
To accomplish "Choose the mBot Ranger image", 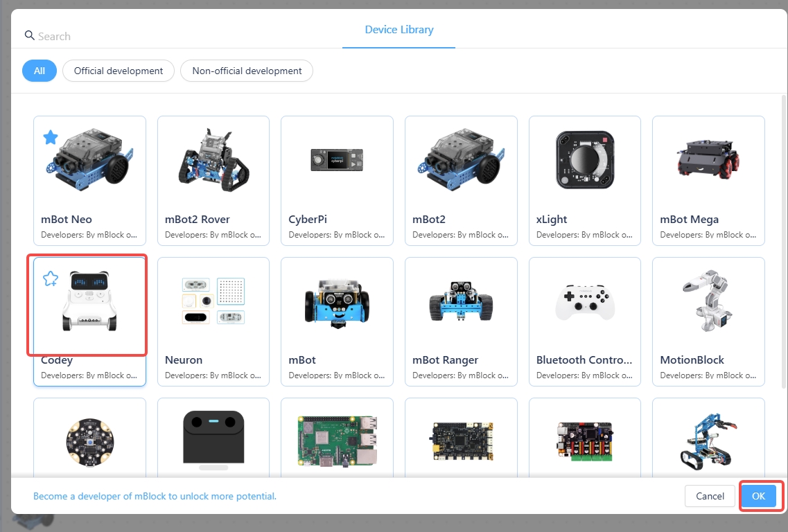I will pyautogui.click(x=461, y=301).
